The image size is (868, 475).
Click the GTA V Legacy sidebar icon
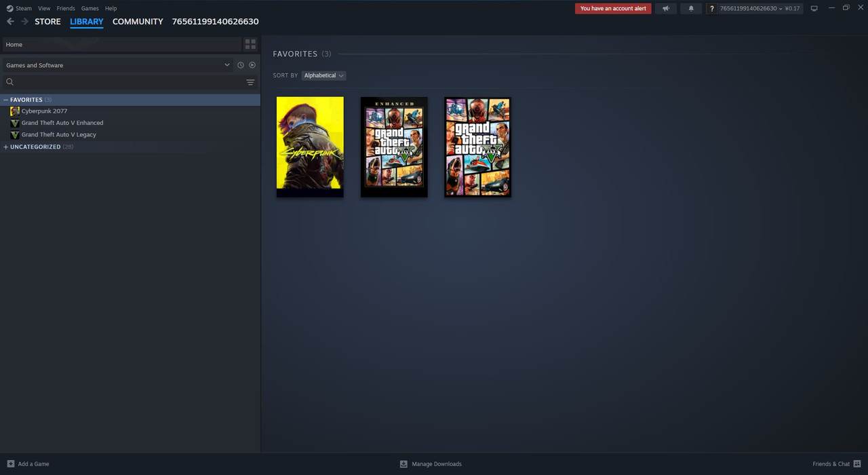pos(15,134)
